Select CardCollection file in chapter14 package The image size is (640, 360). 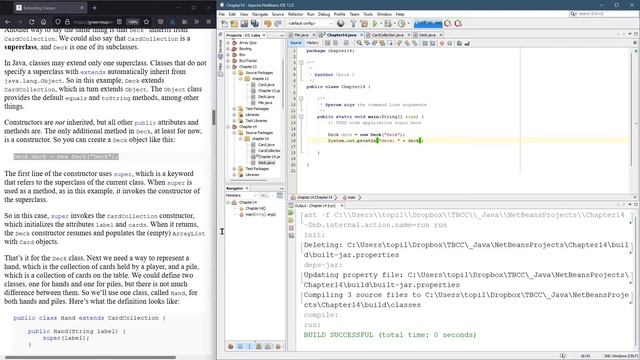[x=269, y=151]
